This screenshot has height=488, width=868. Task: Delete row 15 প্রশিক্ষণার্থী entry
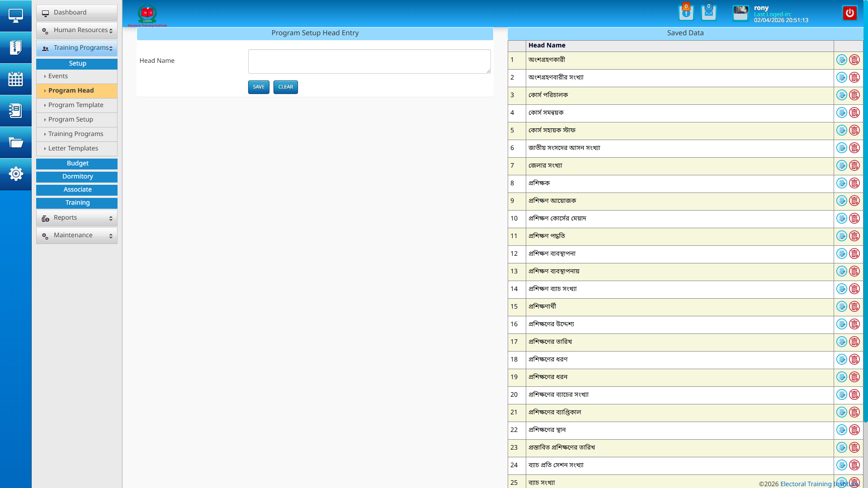tap(854, 306)
